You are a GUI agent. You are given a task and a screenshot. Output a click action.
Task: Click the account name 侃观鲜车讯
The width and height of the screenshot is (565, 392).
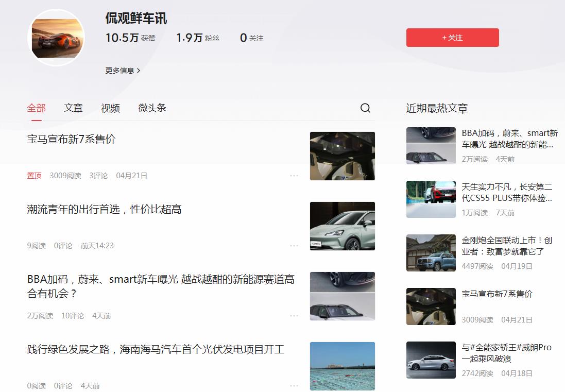(136, 19)
